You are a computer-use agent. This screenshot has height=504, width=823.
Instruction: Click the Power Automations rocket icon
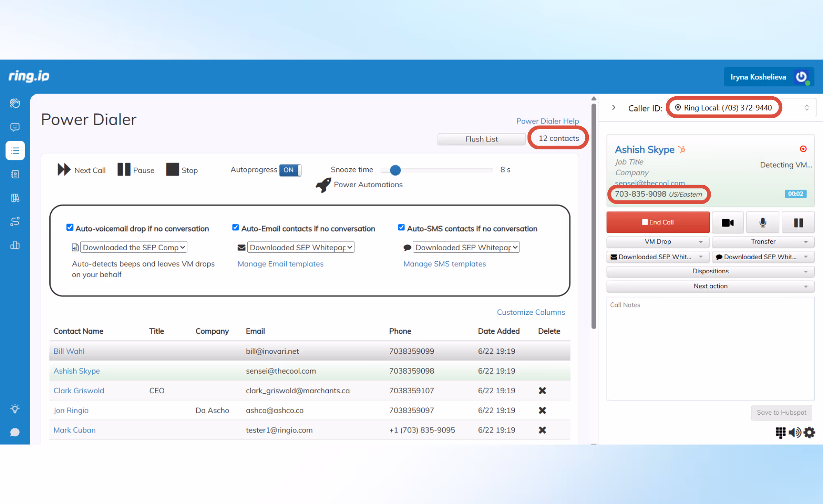click(323, 185)
